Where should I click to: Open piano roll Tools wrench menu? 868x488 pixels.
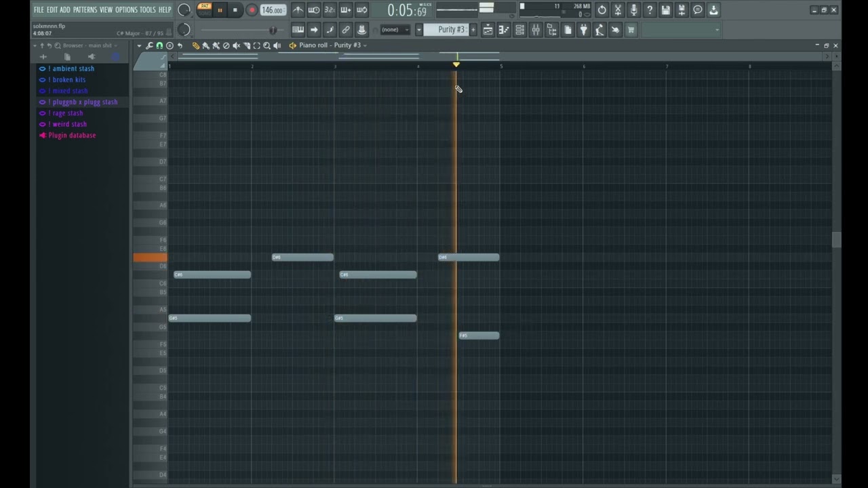tap(149, 45)
